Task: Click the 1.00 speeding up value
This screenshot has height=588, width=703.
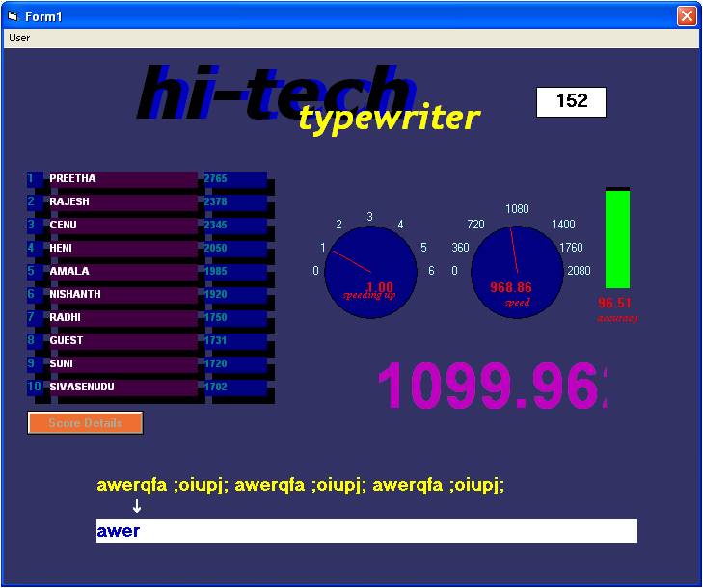Action: (380, 287)
